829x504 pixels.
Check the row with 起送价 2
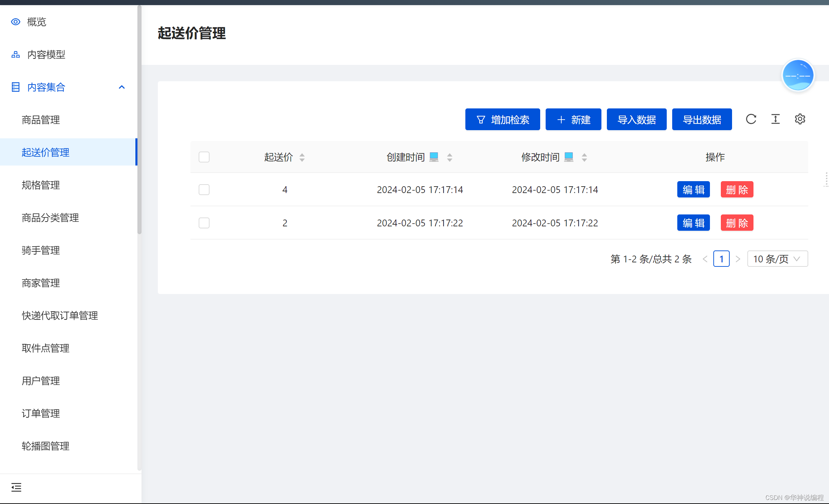(204, 223)
